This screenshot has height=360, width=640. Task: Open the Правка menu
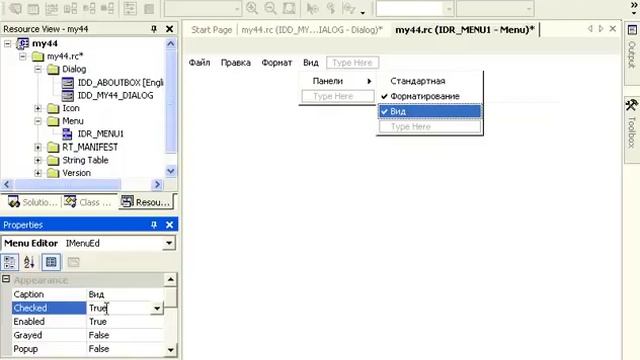coord(236,63)
